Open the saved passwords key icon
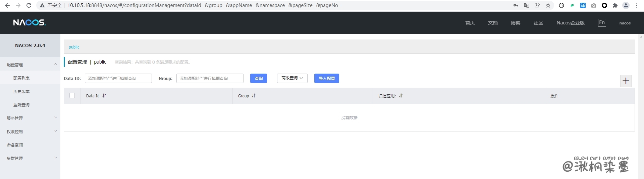This screenshot has width=644, height=179. tap(516, 5)
